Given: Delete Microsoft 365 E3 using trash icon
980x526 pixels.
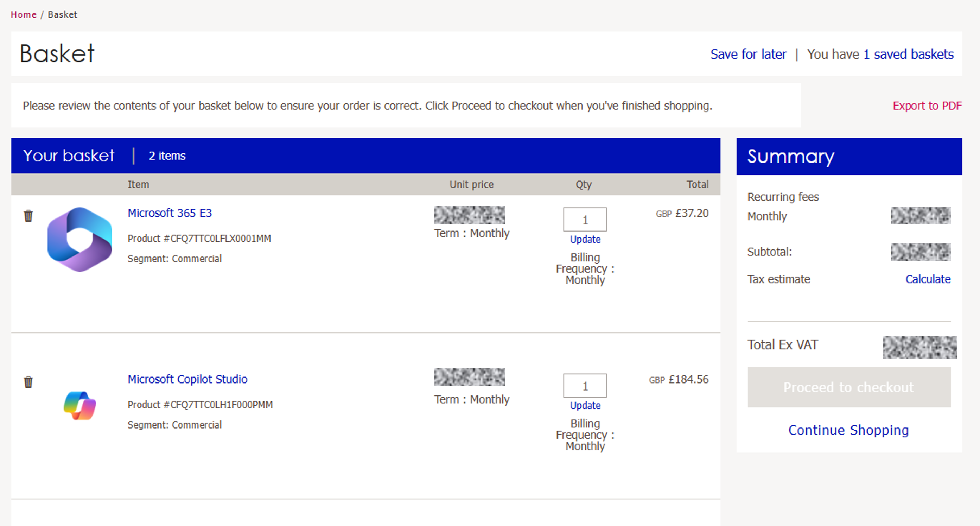Looking at the screenshot, I should click(28, 216).
